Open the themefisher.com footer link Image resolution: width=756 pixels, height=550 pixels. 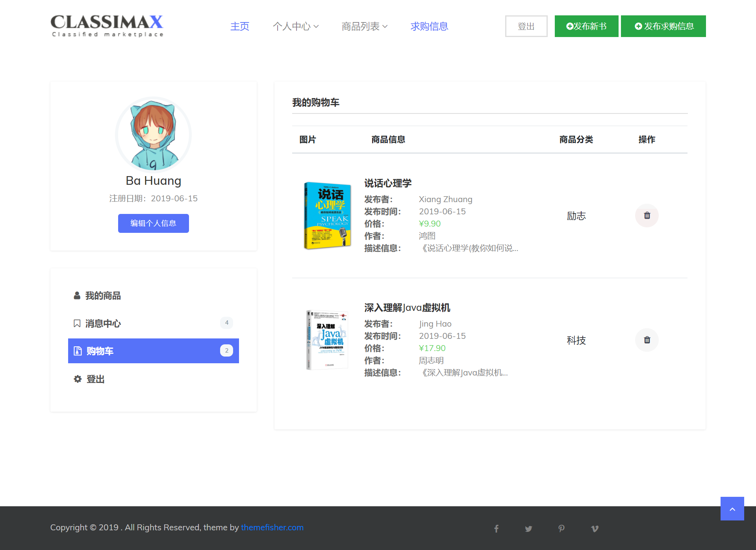(x=272, y=527)
